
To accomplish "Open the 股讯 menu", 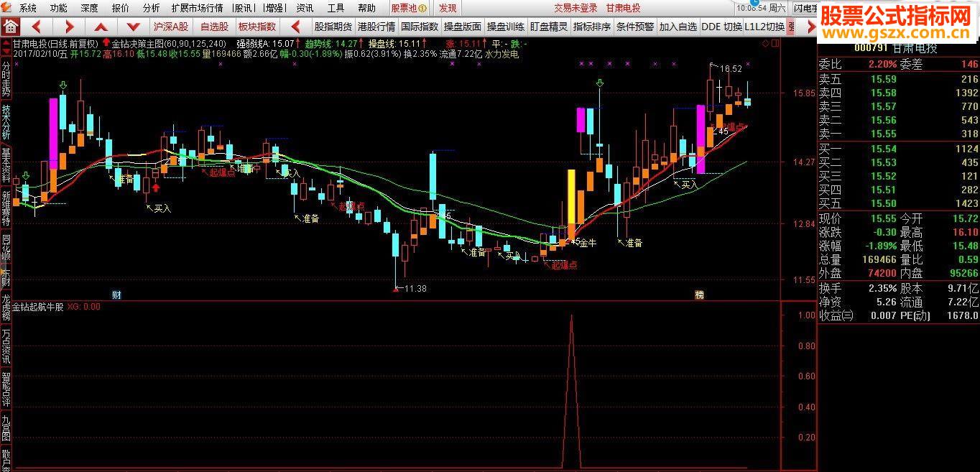I will [x=244, y=8].
